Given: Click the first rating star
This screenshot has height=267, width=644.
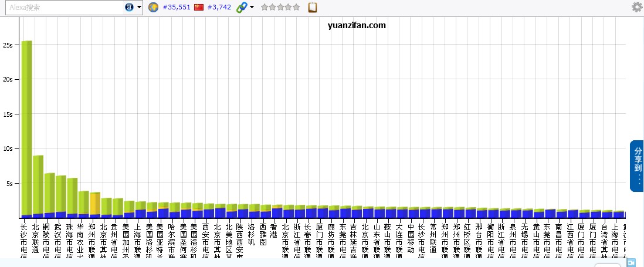Looking at the screenshot, I should click(265, 7).
